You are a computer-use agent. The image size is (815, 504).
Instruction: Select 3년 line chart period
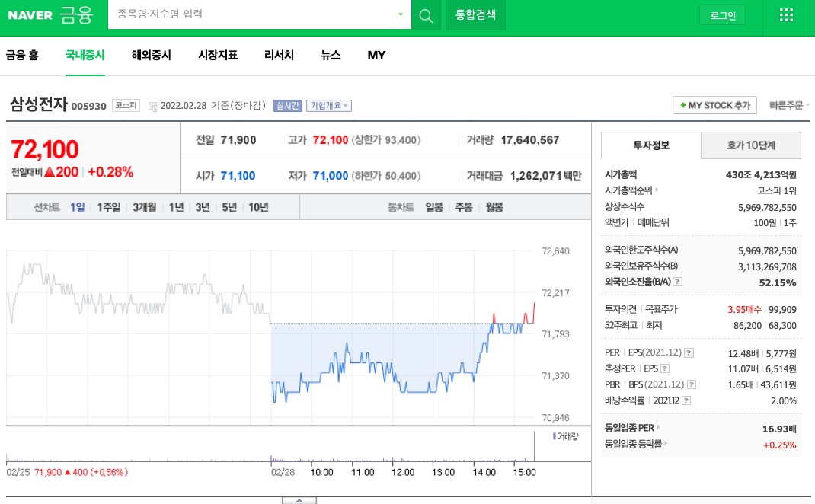click(202, 207)
